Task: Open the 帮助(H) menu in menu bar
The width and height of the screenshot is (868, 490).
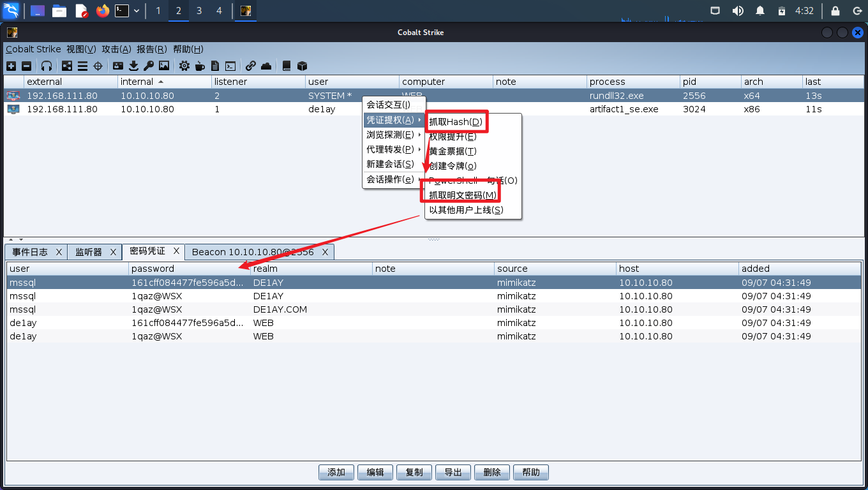Action: click(x=188, y=49)
